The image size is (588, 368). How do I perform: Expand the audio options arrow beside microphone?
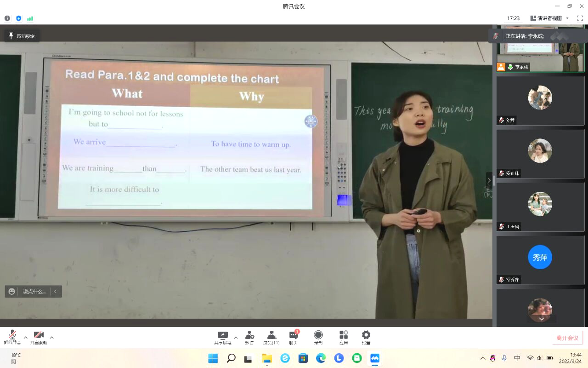[26, 337]
